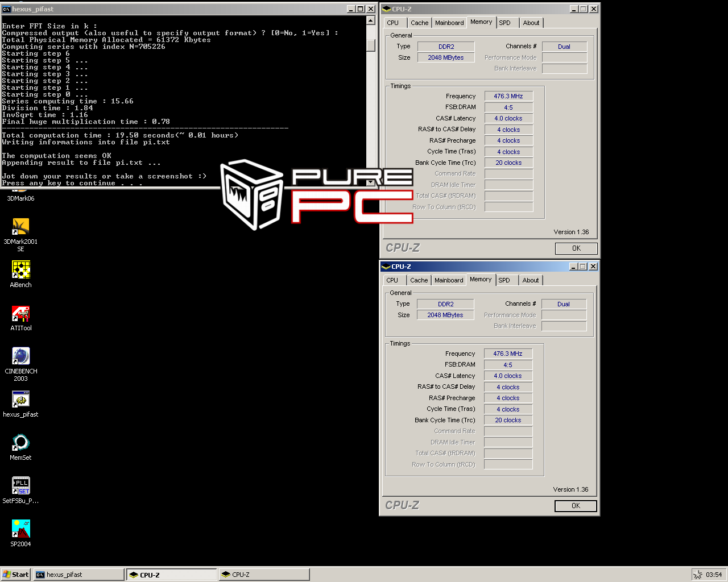Click the Size field in upper CPU-Z

click(446, 57)
